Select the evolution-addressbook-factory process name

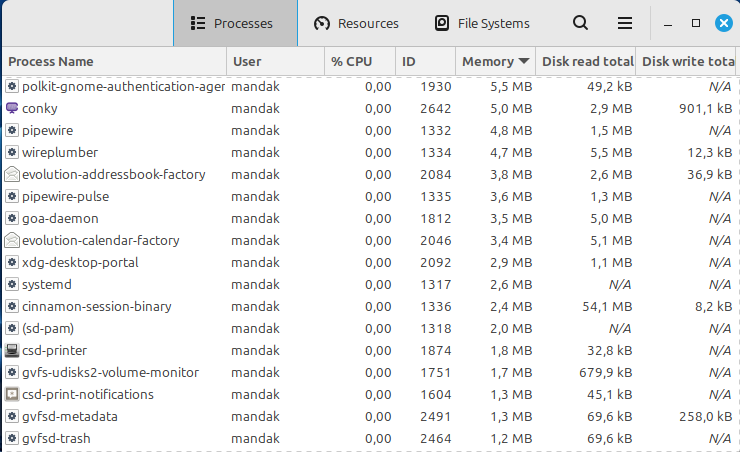pos(114,175)
